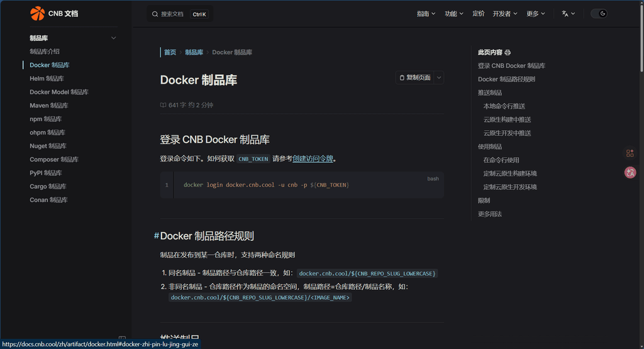Click the CNB 文档 site title
This screenshot has height=349, width=644.
pyautogui.click(x=64, y=14)
